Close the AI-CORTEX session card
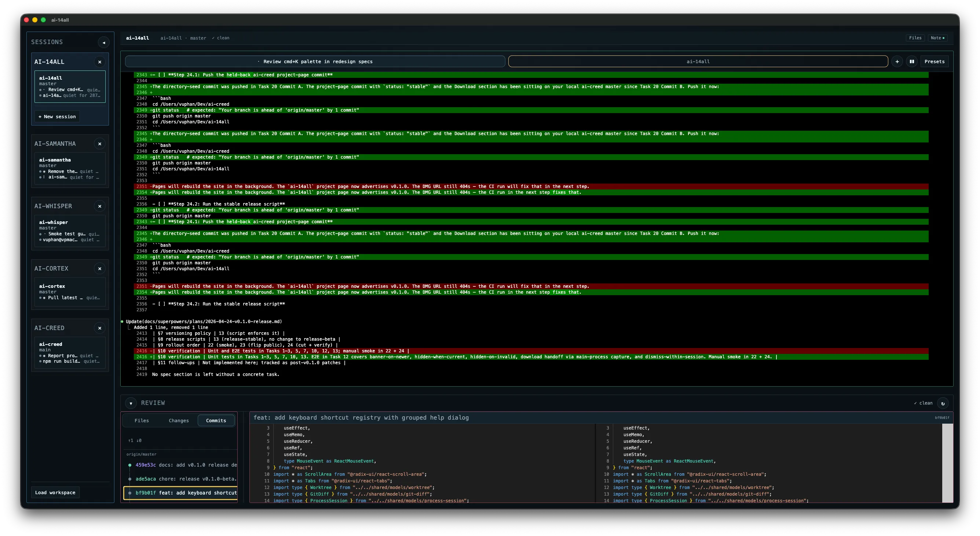 pyautogui.click(x=100, y=268)
